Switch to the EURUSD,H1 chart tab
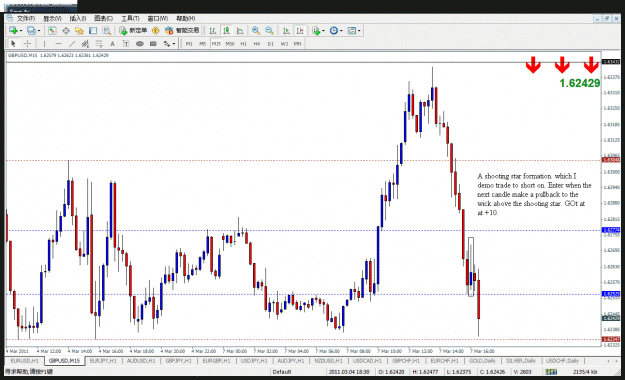Screen dimensions: 625x380 (25, 361)
